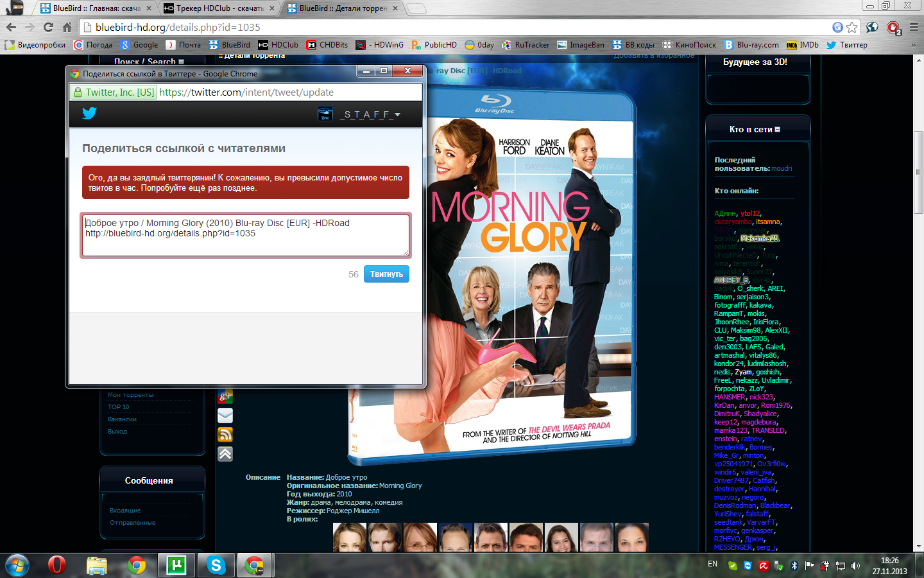Image resolution: width=924 pixels, height=578 pixels.
Task: Click the Twitter, Inc. [US] security badge
Action: 114,92
